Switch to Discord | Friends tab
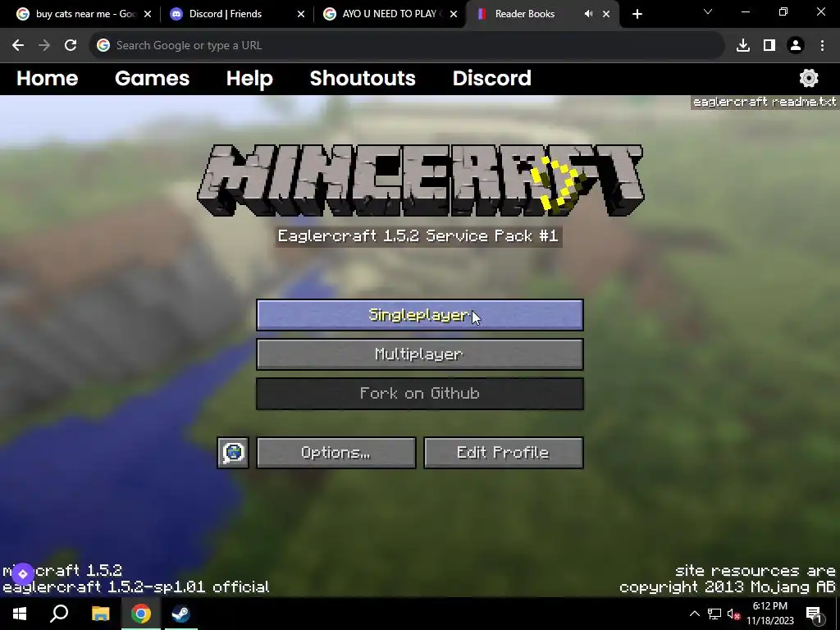This screenshot has width=840, height=630. [235, 14]
